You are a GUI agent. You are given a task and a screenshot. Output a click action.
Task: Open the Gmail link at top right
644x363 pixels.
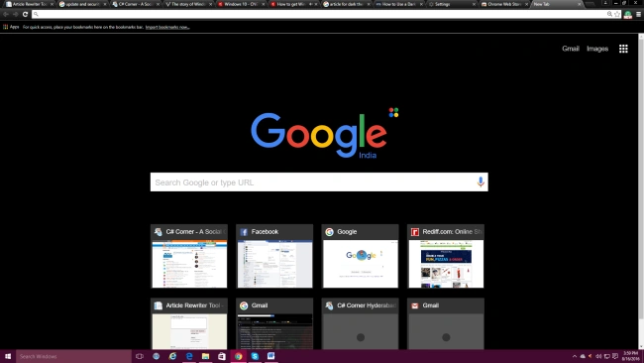tap(571, 49)
